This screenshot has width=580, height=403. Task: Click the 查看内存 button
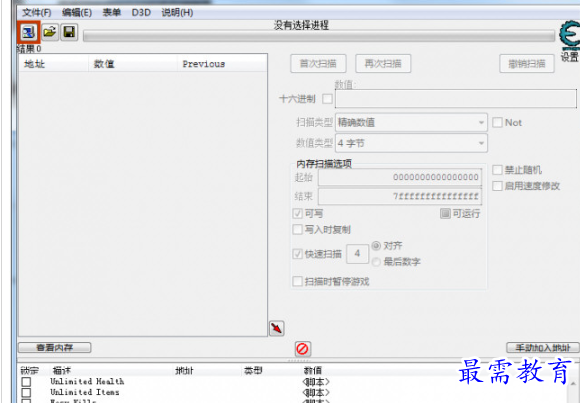click(54, 347)
